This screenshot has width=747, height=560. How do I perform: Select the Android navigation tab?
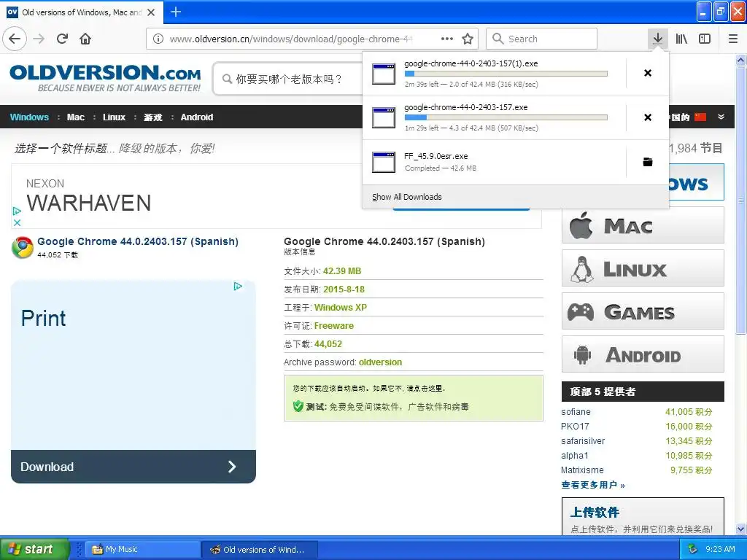coord(197,117)
